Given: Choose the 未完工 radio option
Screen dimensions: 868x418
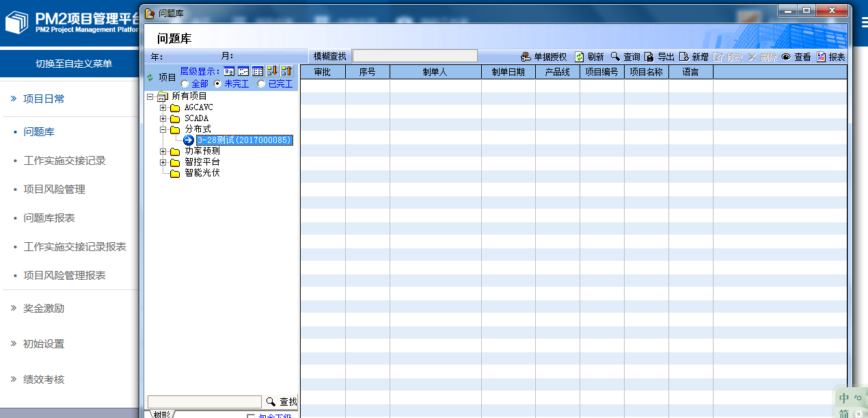Looking at the screenshot, I should 218,83.
